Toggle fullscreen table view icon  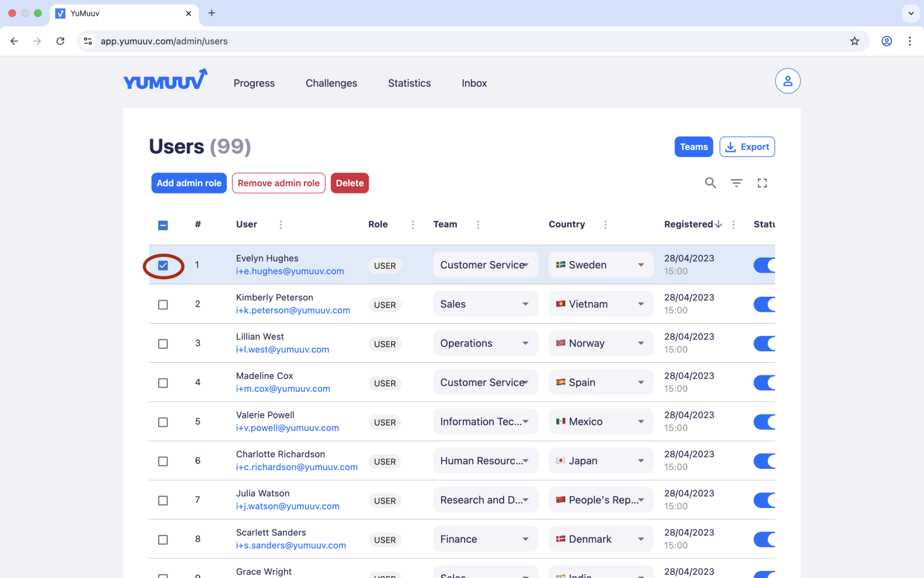point(762,183)
